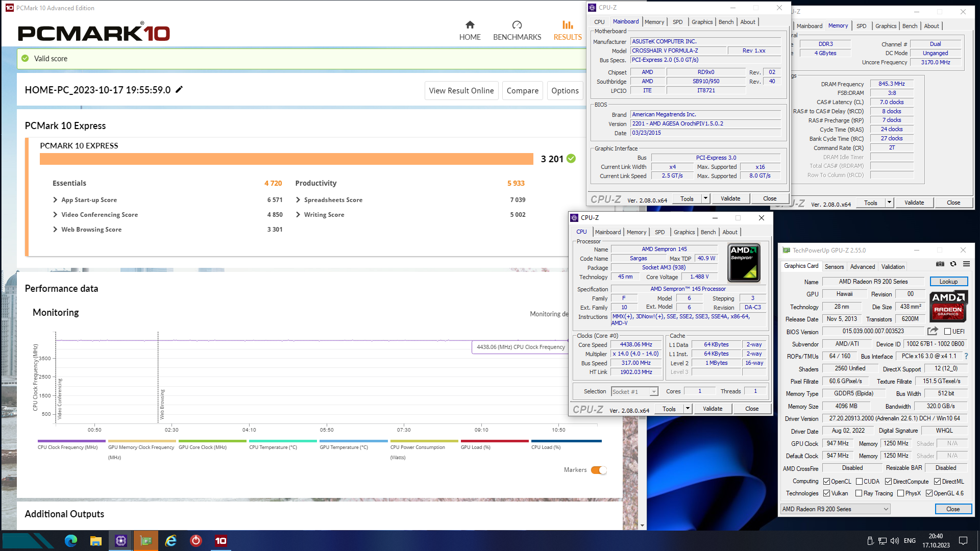Viewport: 980px width, 551px height.
Task: Open GPU-Z hamburger menu
Action: coord(966,264)
